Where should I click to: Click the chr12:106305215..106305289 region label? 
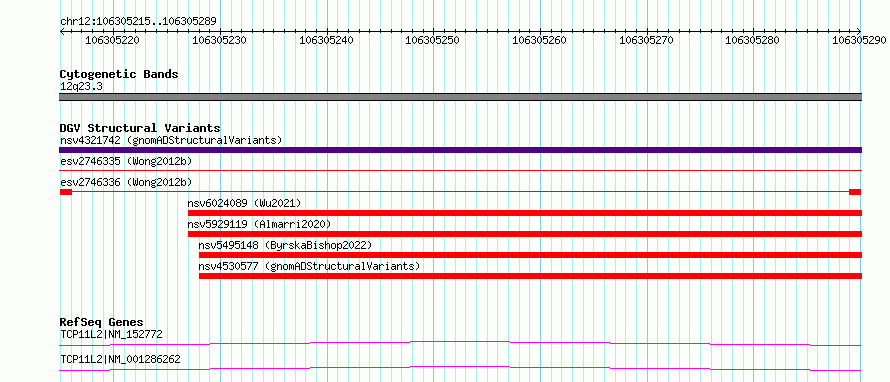pos(138,22)
